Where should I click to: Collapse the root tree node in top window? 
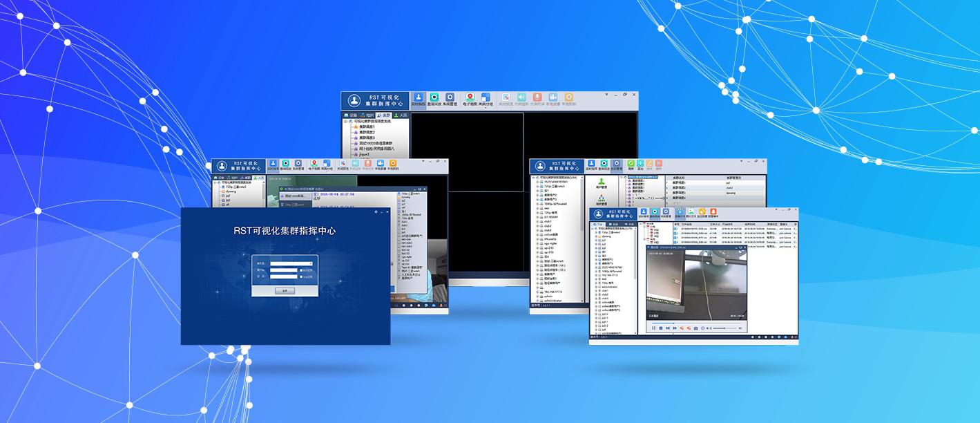[345, 121]
